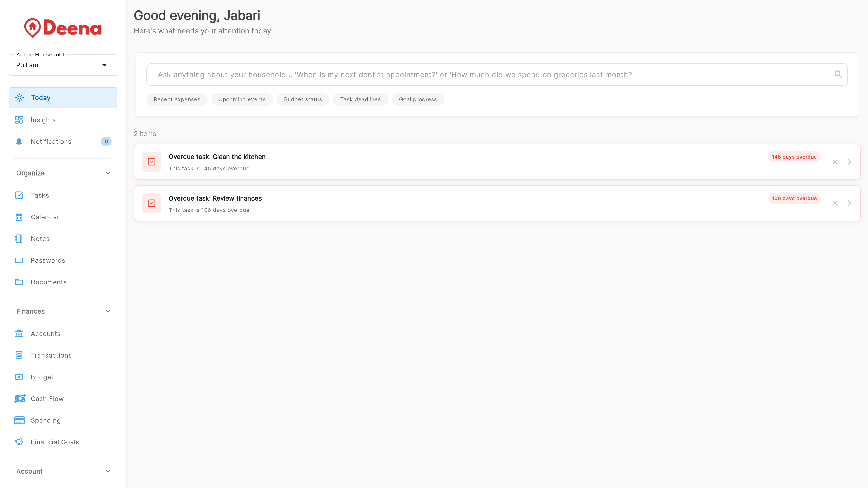Select the Tasks checkmark icon
The image size is (868, 488).
19,195
